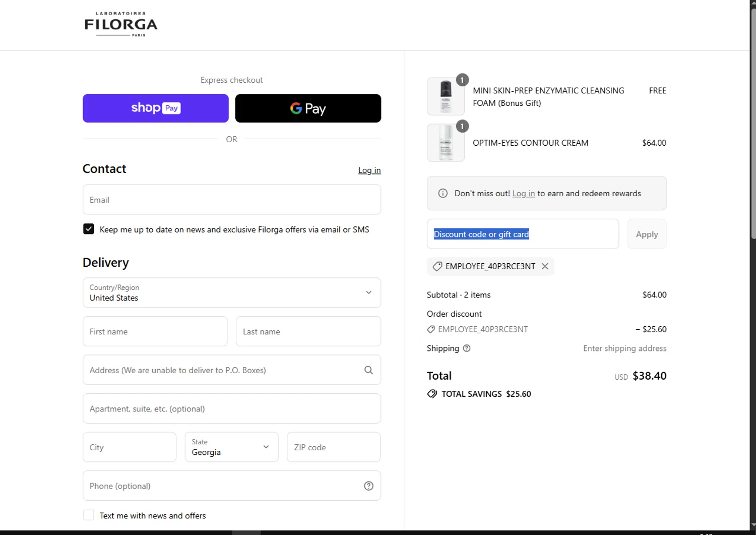Click the phone field help question icon

pos(369,486)
